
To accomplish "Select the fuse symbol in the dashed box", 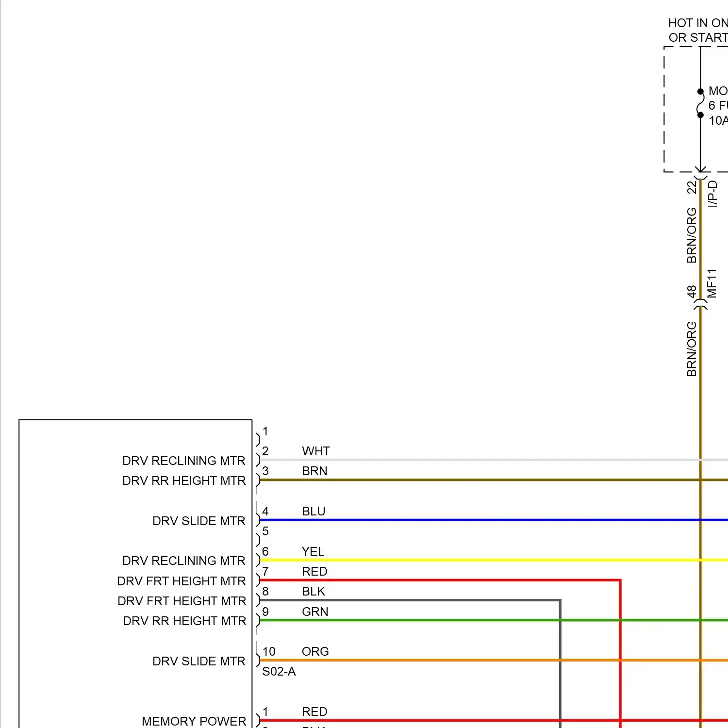I will [700, 103].
